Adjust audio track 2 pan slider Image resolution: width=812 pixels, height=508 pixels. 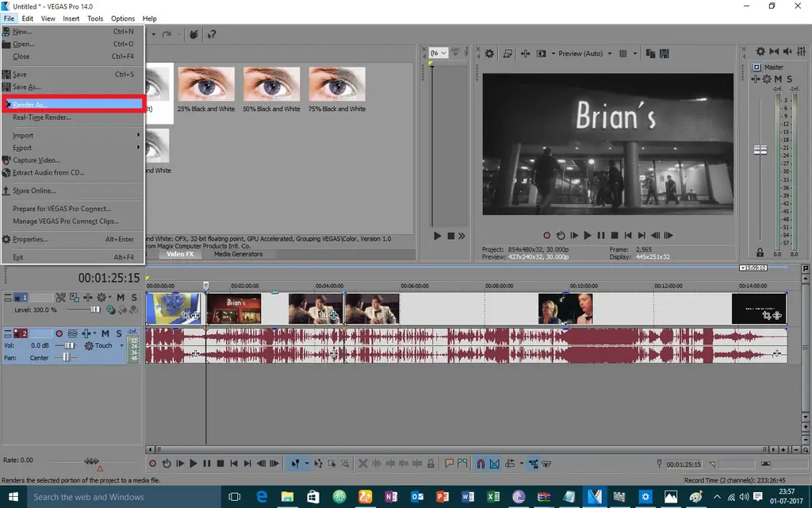point(66,357)
